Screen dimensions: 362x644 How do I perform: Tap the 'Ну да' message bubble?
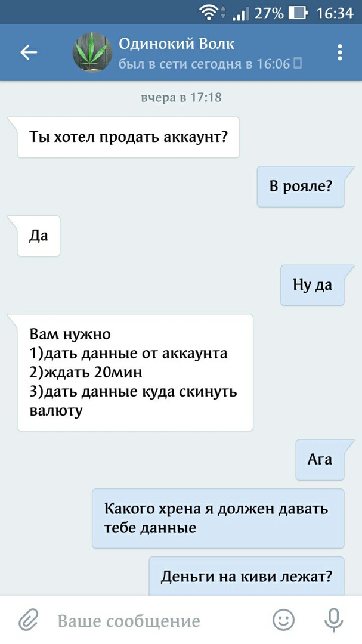(313, 285)
